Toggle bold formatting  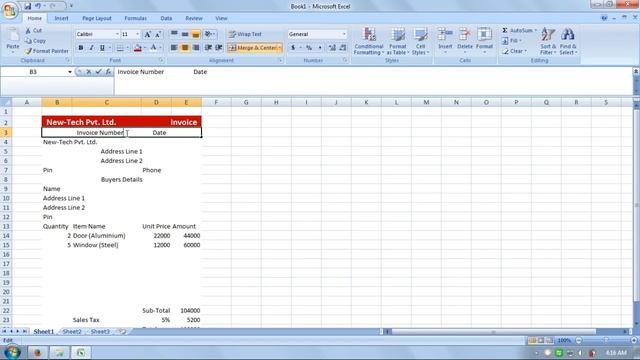click(x=81, y=48)
